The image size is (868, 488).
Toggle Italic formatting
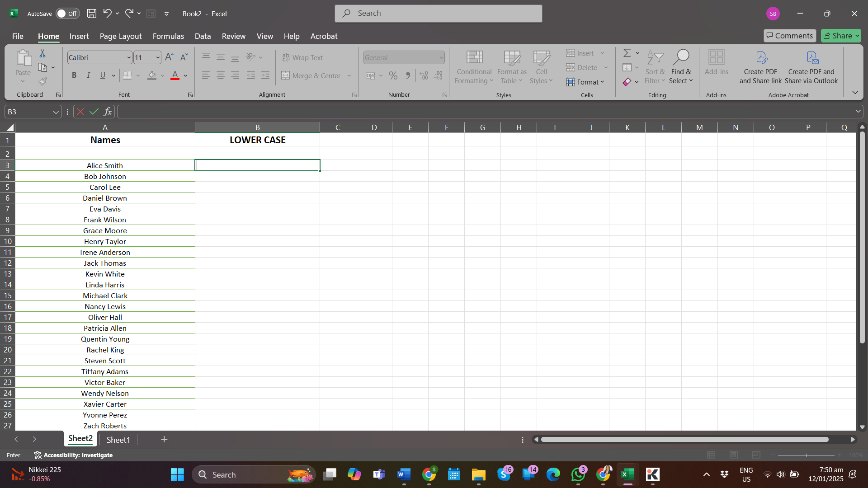89,75
